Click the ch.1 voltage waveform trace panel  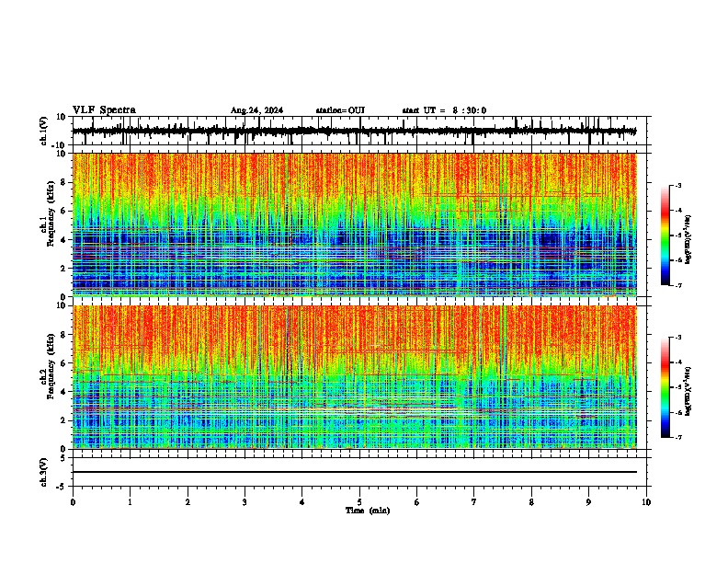coord(359,131)
